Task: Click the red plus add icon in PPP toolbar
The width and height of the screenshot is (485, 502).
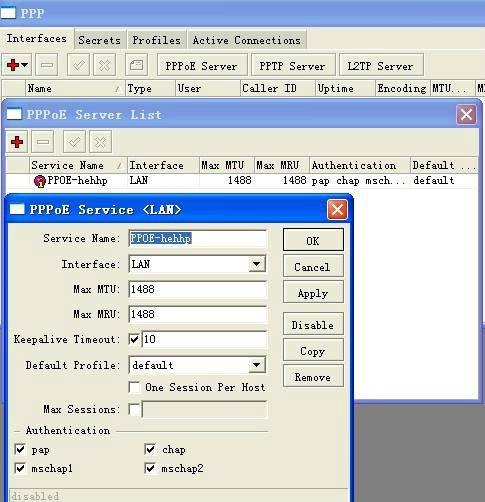Action: click(13, 65)
